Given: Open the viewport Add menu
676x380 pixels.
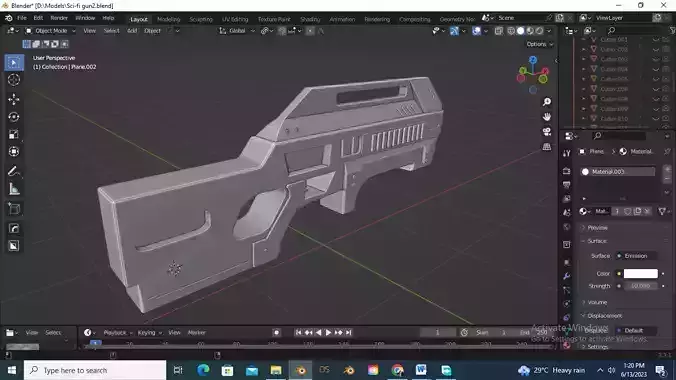Looking at the screenshot, I should pos(132,31).
